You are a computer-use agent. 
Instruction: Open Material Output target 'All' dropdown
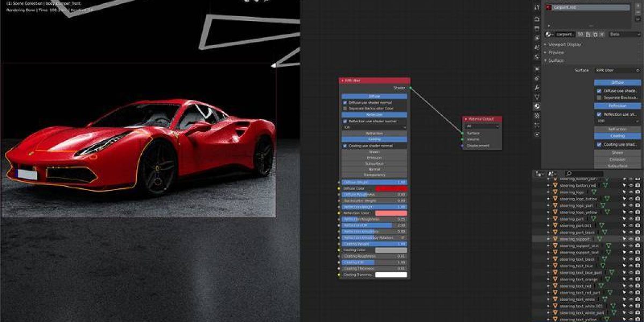coord(482,126)
